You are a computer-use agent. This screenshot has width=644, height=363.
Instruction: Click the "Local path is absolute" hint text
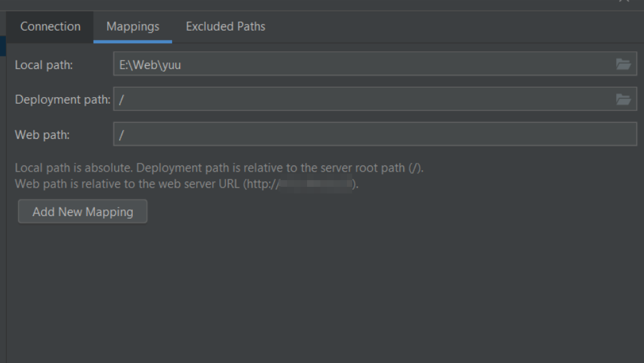[x=74, y=168]
